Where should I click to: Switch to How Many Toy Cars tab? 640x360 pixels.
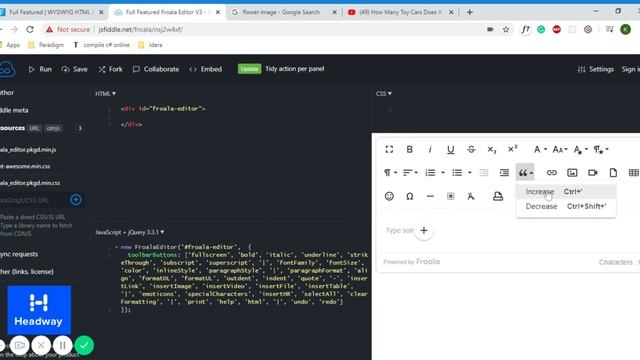[x=400, y=12]
